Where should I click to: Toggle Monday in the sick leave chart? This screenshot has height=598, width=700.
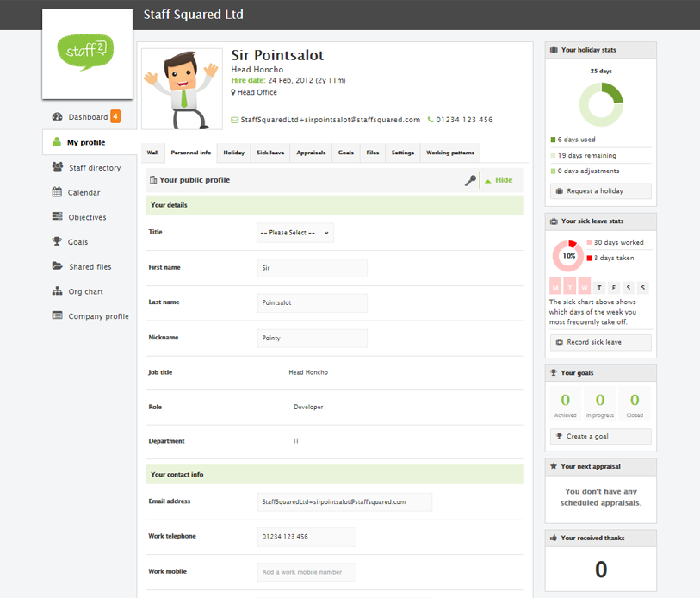tap(554, 287)
